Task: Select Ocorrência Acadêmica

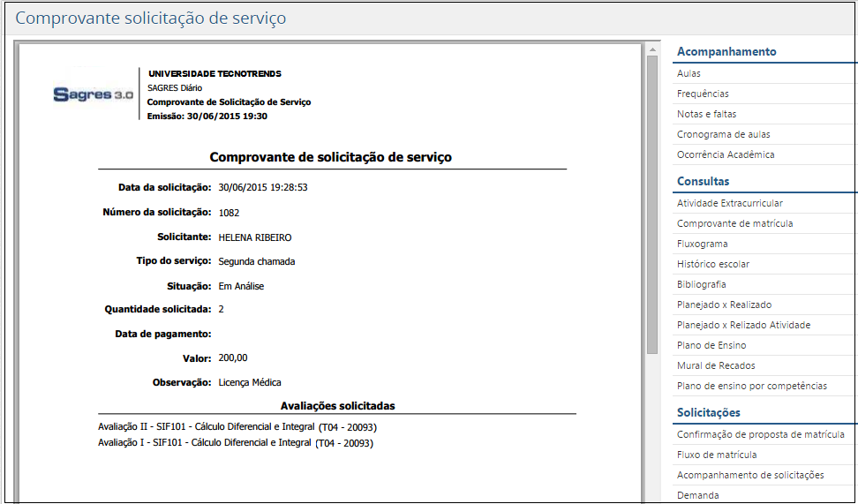Action: [x=726, y=154]
